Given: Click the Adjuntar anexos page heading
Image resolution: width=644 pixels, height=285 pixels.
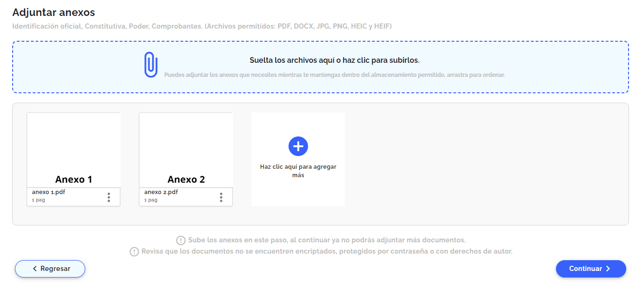Looking at the screenshot, I should [53, 12].
